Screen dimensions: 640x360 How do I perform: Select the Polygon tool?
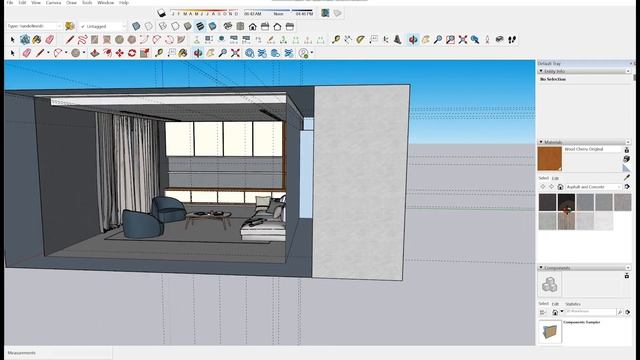pos(131,40)
